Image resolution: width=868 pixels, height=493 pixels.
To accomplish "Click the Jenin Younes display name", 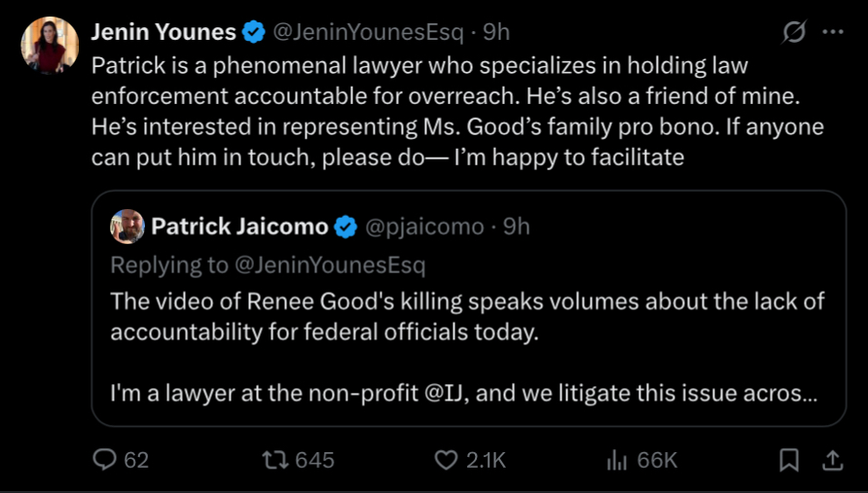I will (x=163, y=32).
